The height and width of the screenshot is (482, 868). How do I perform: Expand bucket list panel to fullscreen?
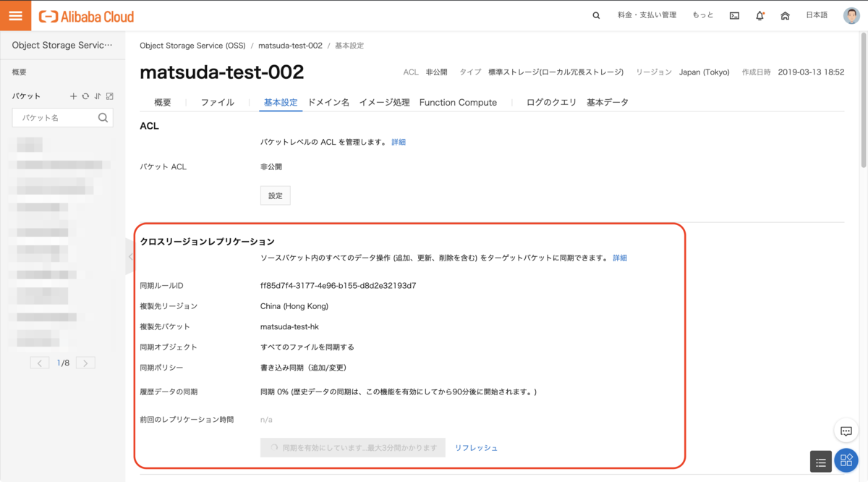[109, 96]
